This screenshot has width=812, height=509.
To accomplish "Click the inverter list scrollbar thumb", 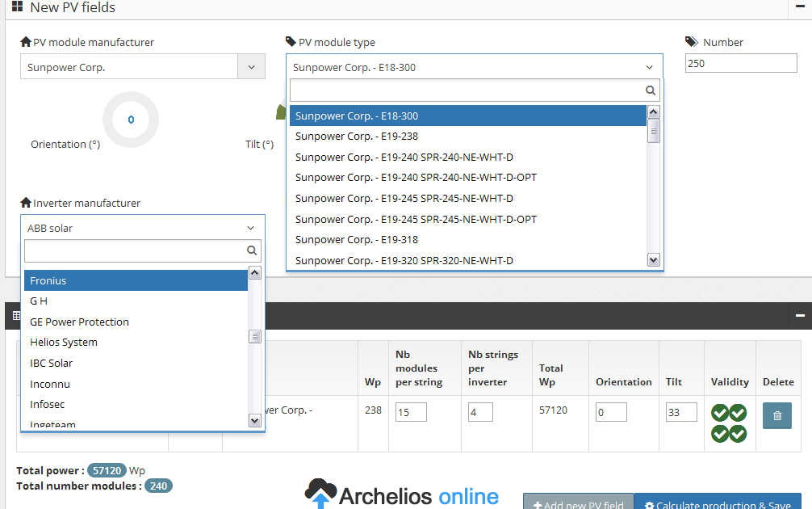I will pos(255,336).
